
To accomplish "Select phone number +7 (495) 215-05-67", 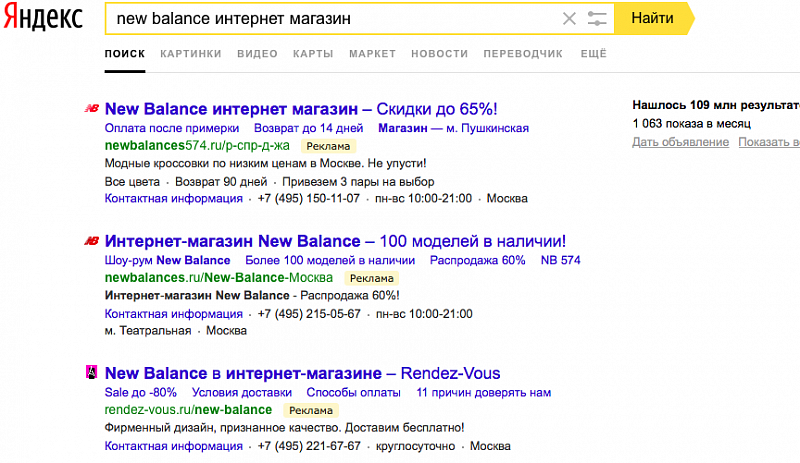I will click(309, 314).
